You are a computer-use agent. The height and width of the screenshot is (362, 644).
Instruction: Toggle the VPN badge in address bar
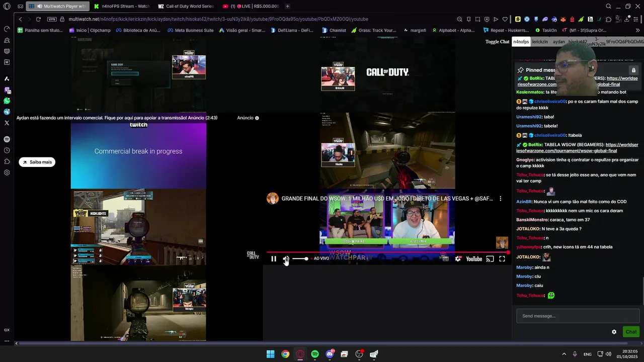[x=52, y=19]
